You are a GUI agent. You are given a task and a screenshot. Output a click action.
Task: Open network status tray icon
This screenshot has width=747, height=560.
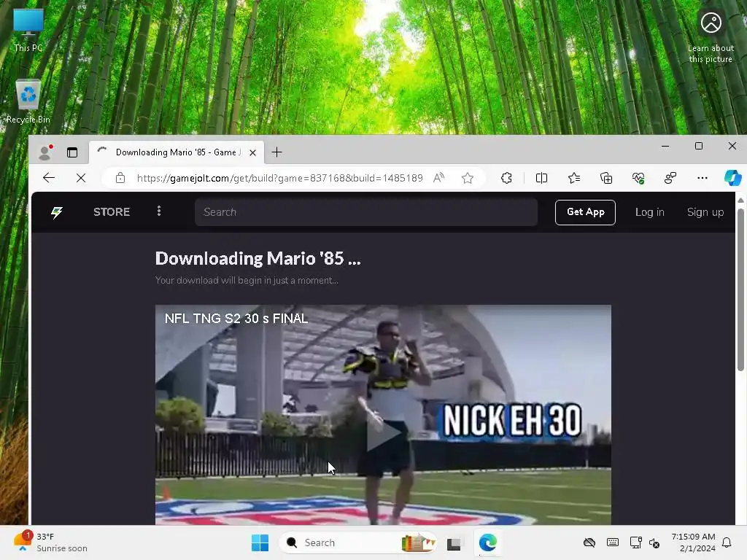point(635,542)
